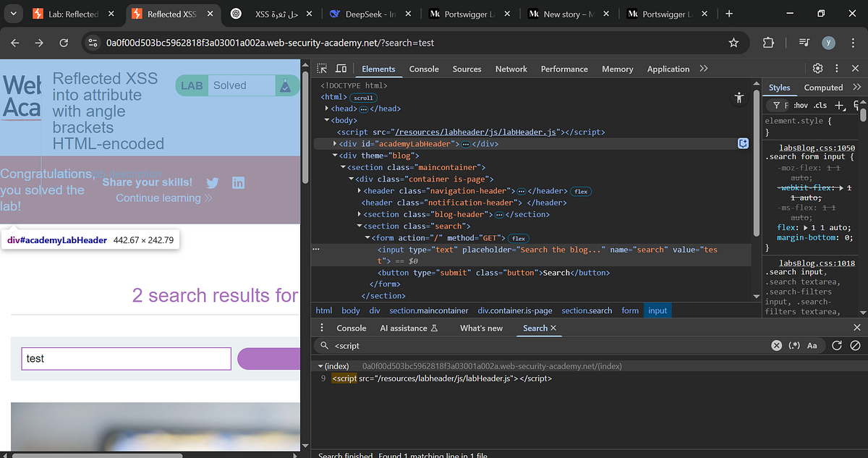Show more DevTools panels chevron

[704, 69]
